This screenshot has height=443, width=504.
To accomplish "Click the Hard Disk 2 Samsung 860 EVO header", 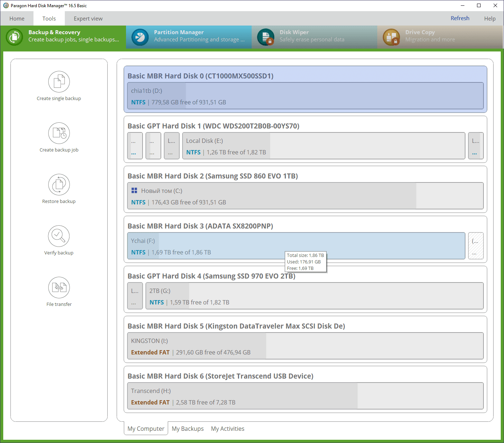I will click(213, 176).
